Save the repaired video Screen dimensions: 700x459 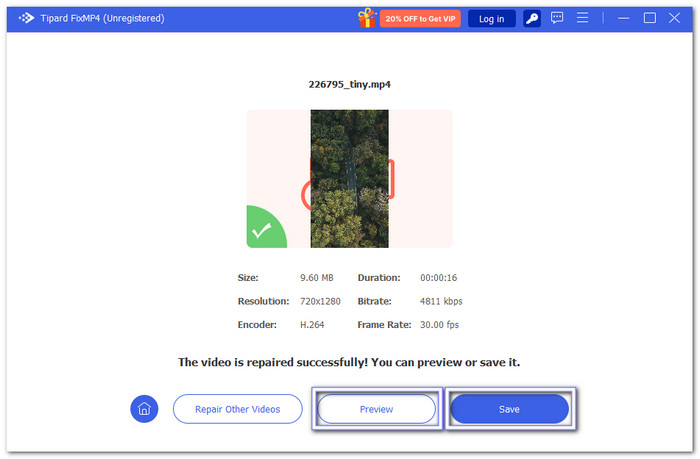coord(510,409)
